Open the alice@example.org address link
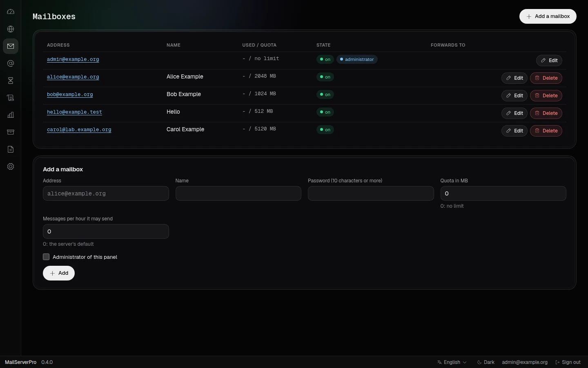The width and height of the screenshot is (588, 368). [73, 77]
